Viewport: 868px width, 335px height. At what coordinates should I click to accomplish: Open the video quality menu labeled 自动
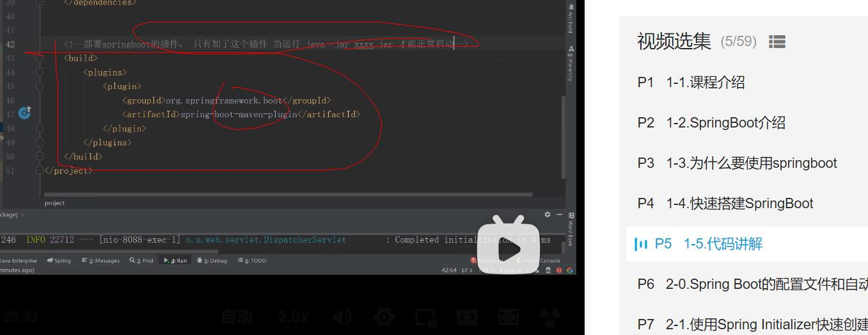point(237,316)
